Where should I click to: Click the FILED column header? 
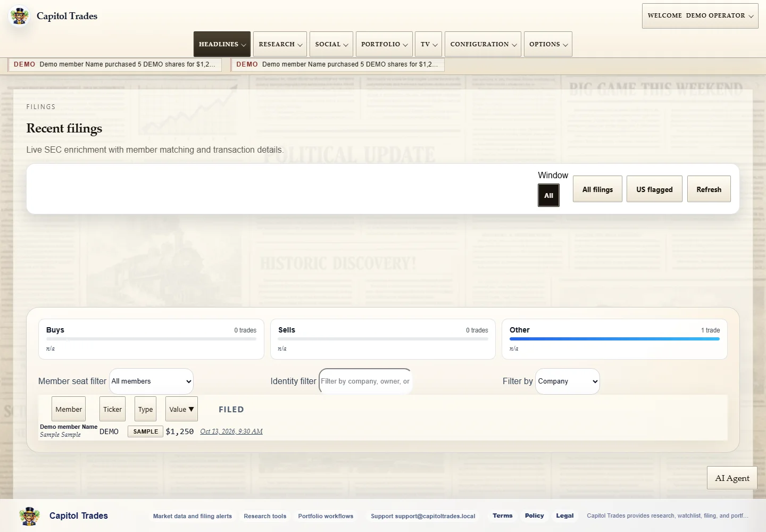pos(231,410)
